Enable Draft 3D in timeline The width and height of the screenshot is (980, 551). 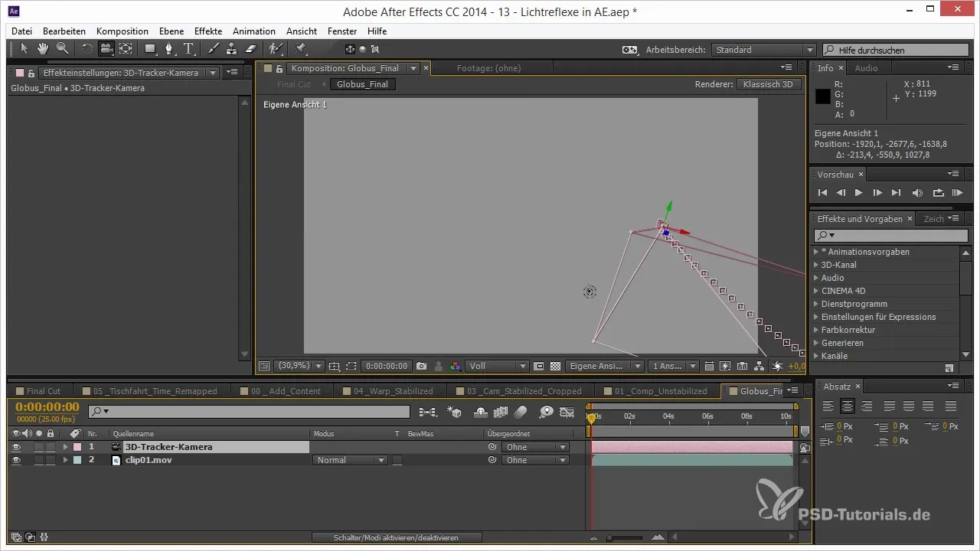455,412
